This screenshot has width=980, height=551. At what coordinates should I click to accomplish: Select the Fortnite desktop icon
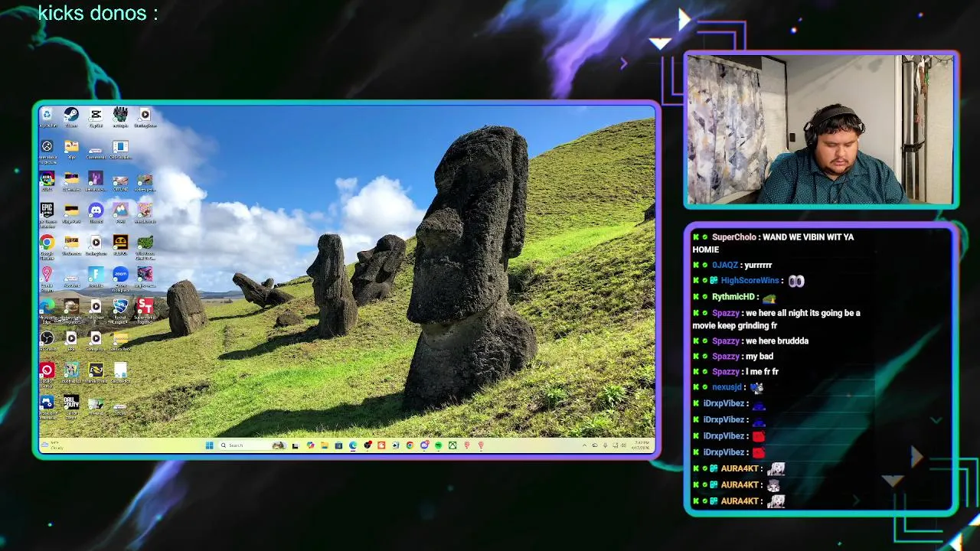(96, 277)
